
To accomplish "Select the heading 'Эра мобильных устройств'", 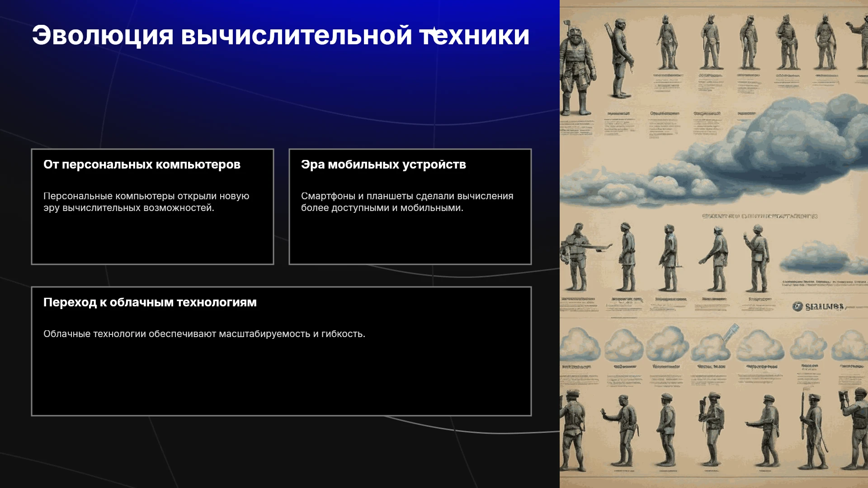I will click(x=383, y=164).
